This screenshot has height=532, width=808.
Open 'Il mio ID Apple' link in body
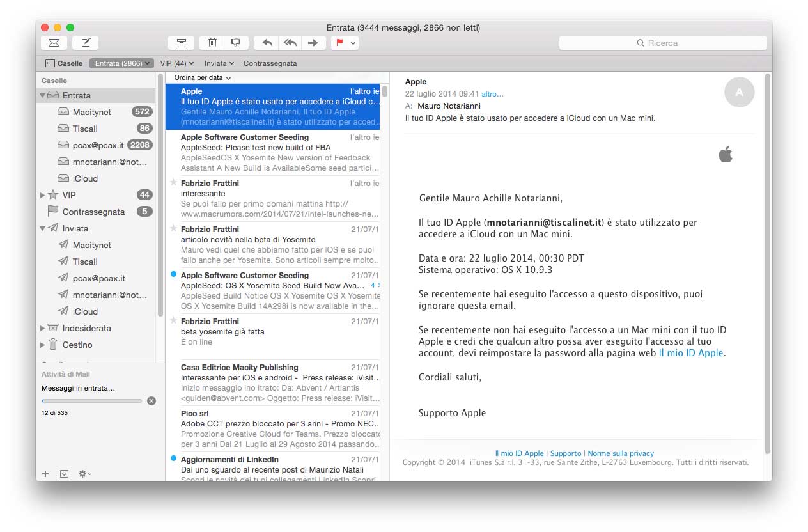(x=691, y=353)
